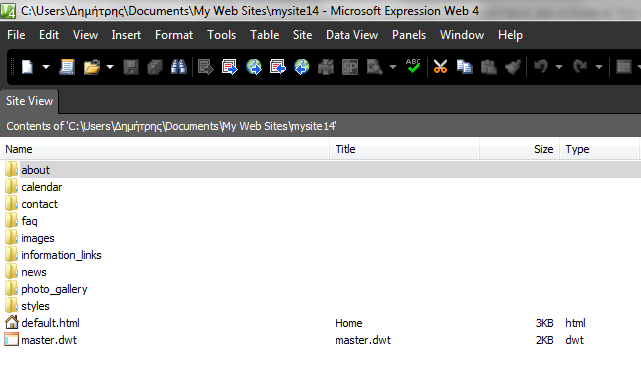Select the contact folder
The height and width of the screenshot is (371, 641).
[x=39, y=204]
